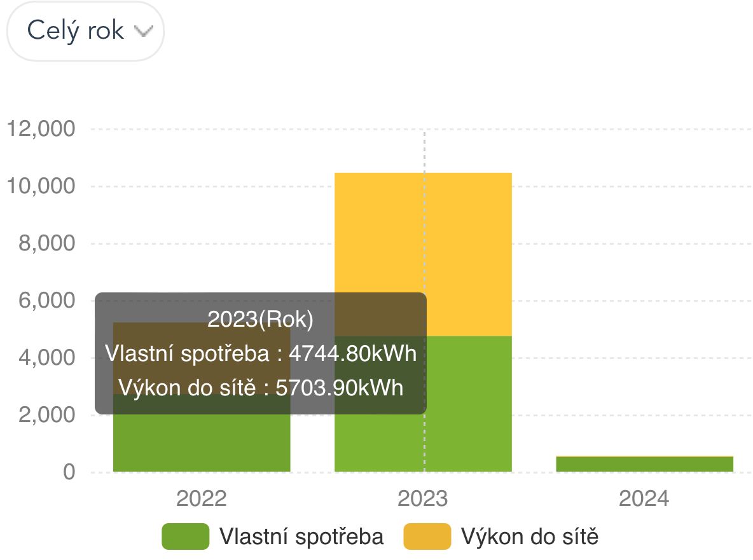Viewport: 753px width, 560px height.
Task: Click the tooltip title "2023(Rok)"
Action: click(260, 320)
